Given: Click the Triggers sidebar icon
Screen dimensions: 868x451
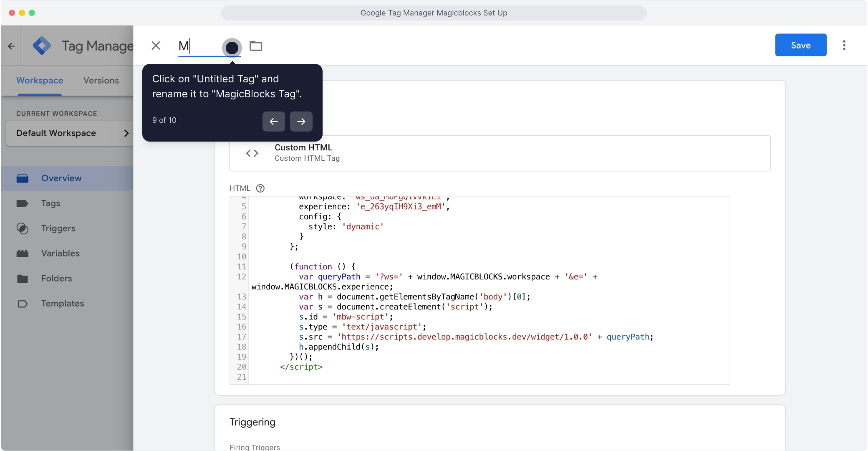Looking at the screenshot, I should (x=23, y=228).
